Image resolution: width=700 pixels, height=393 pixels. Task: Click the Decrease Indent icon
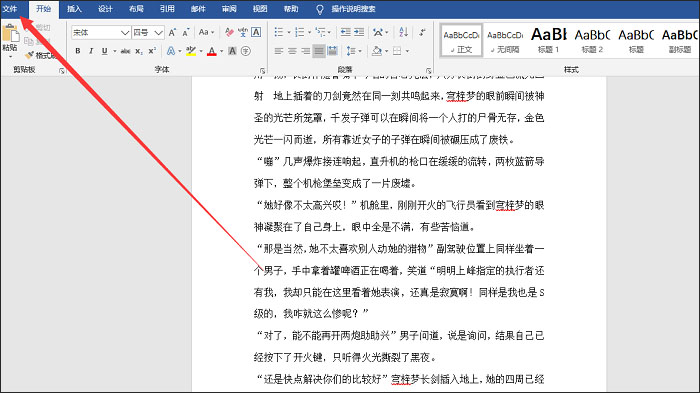pos(346,32)
